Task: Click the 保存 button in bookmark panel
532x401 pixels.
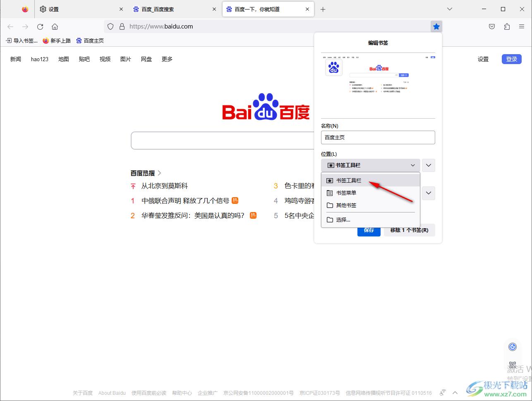Action: coord(369,230)
